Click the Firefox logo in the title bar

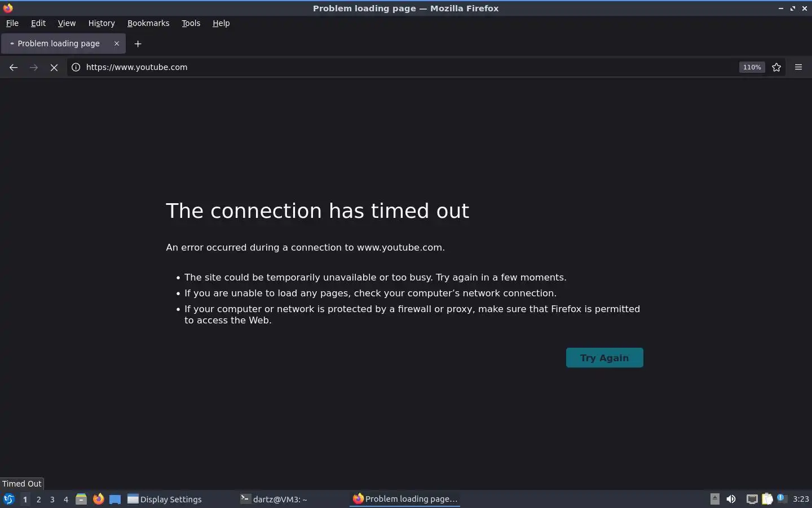(x=8, y=8)
